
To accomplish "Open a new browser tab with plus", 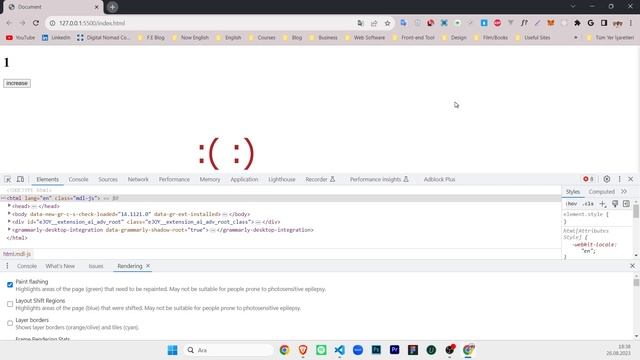I will (112, 7).
